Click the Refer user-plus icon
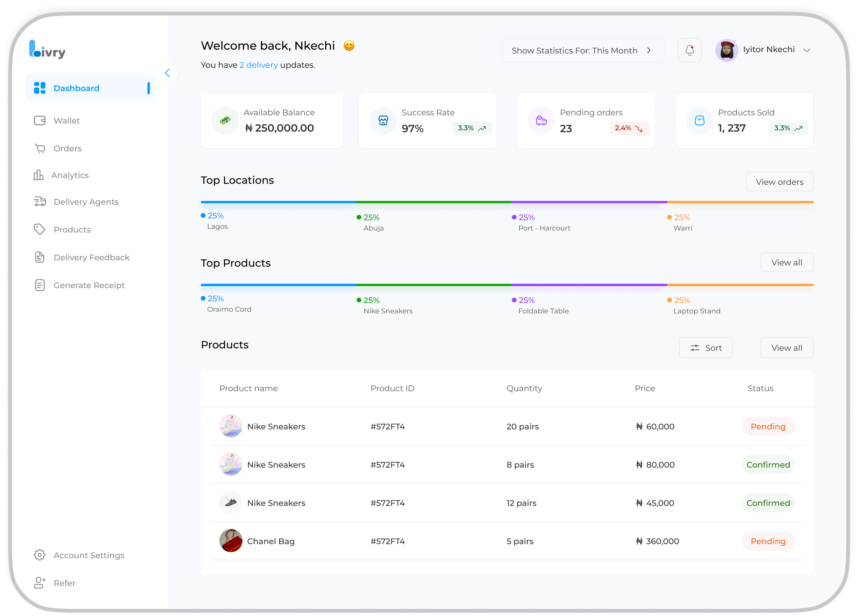 tap(40, 583)
